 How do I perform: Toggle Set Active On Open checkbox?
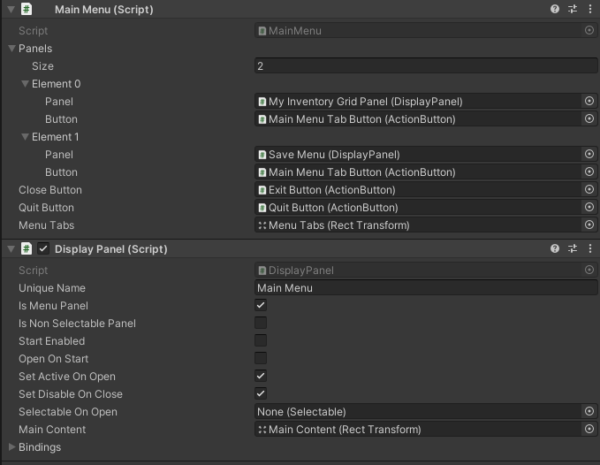tap(261, 376)
